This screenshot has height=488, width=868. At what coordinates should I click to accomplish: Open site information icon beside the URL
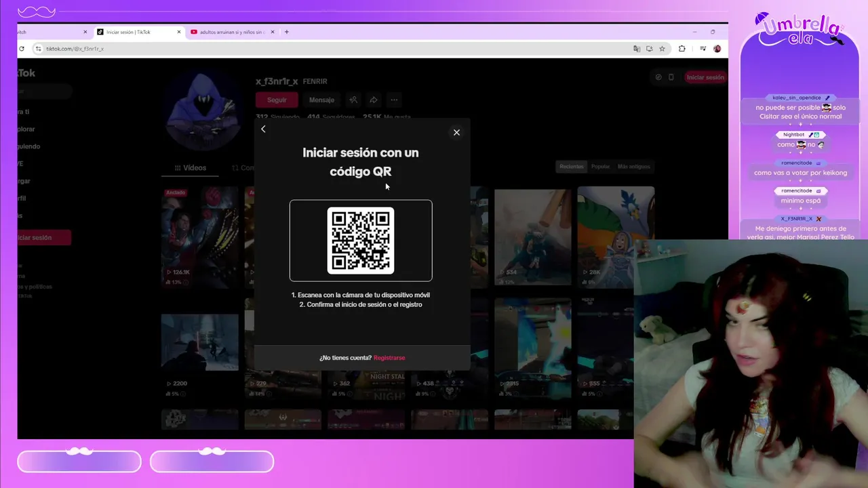pos(39,49)
